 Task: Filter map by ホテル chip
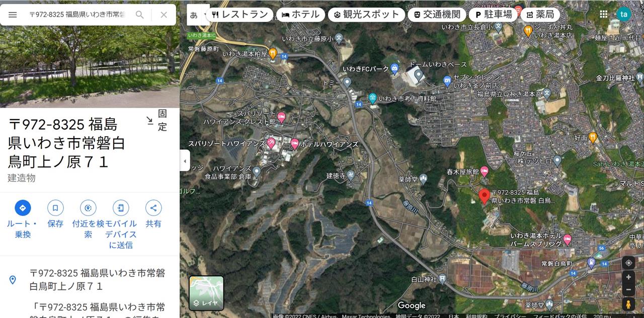coord(301,15)
